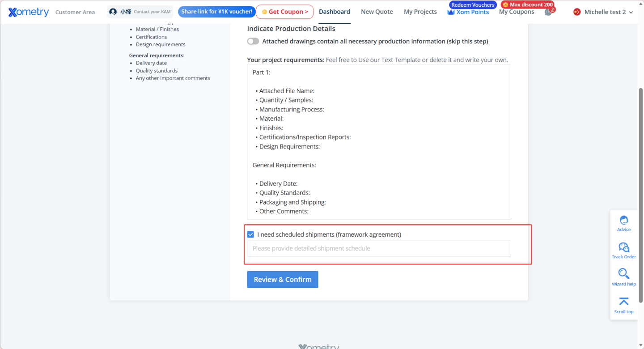This screenshot has width=644, height=349.
Task: Click the Xometry logo
Action: [x=29, y=12]
